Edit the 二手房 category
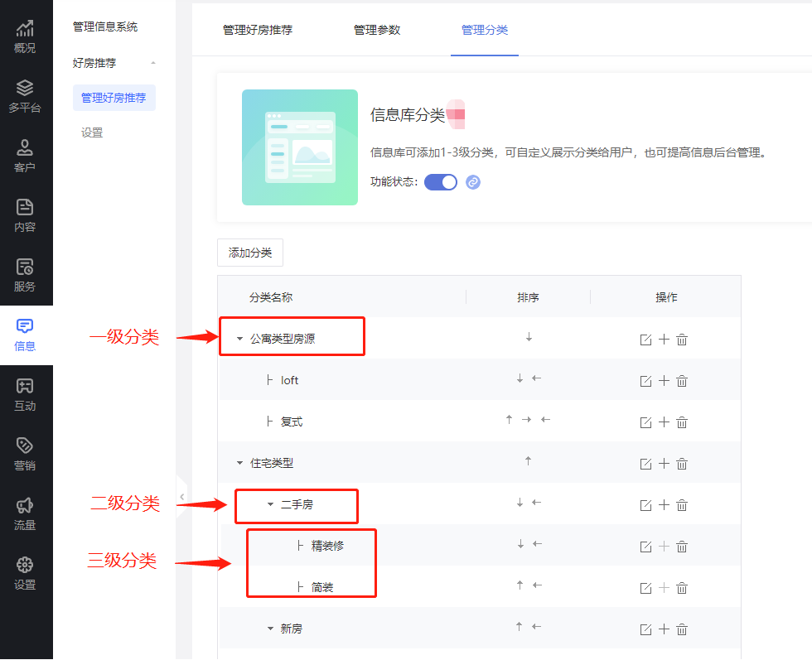 click(645, 505)
